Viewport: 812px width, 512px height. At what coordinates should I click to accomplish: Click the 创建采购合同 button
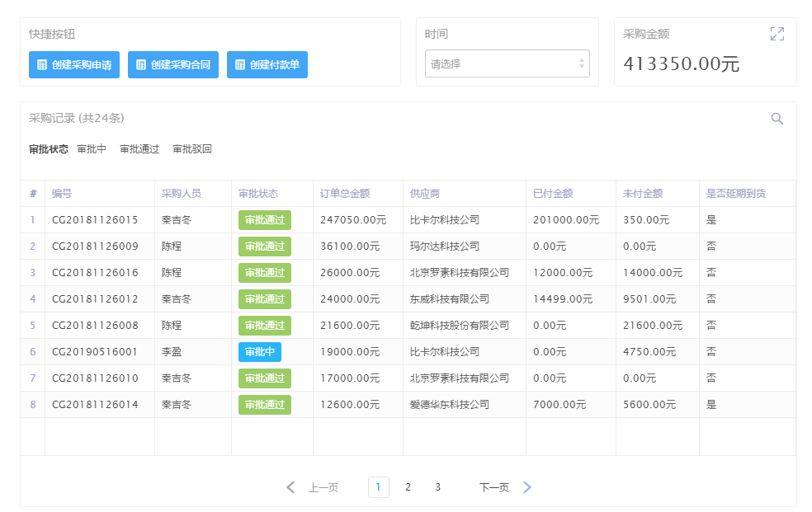(173, 64)
